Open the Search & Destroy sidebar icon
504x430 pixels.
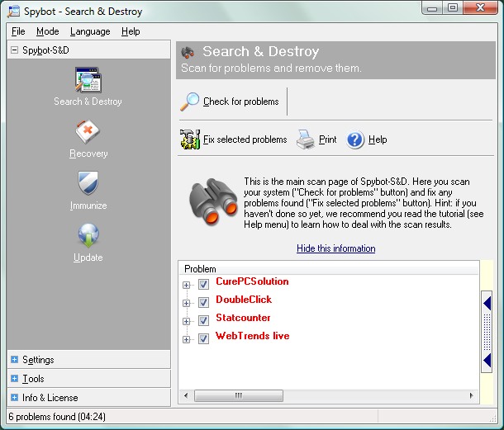click(88, 79)
